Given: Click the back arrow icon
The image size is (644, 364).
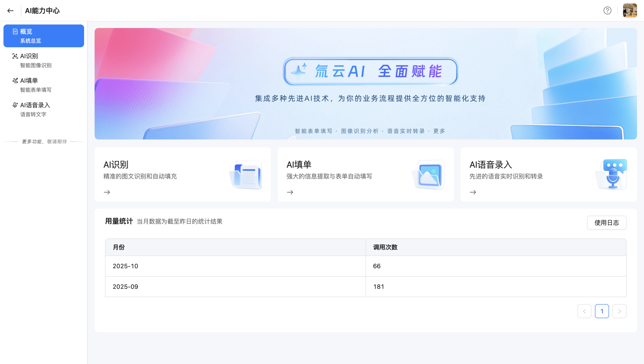Looking at the screenshot, I should [x=10, y=10].
